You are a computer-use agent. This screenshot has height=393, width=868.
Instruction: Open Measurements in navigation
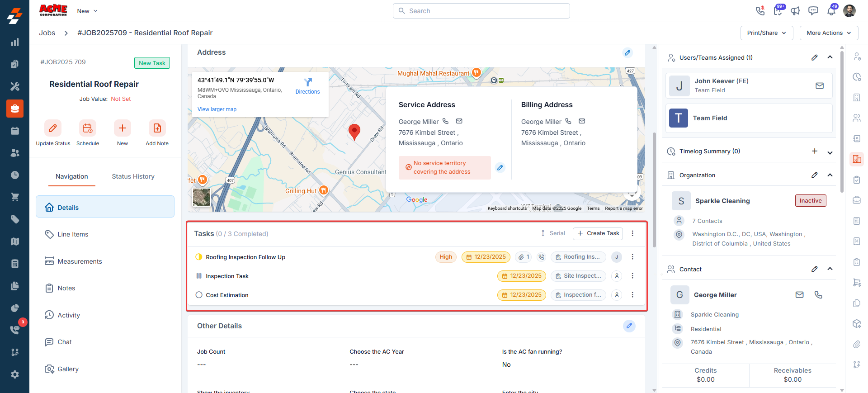tap(105, 261)
